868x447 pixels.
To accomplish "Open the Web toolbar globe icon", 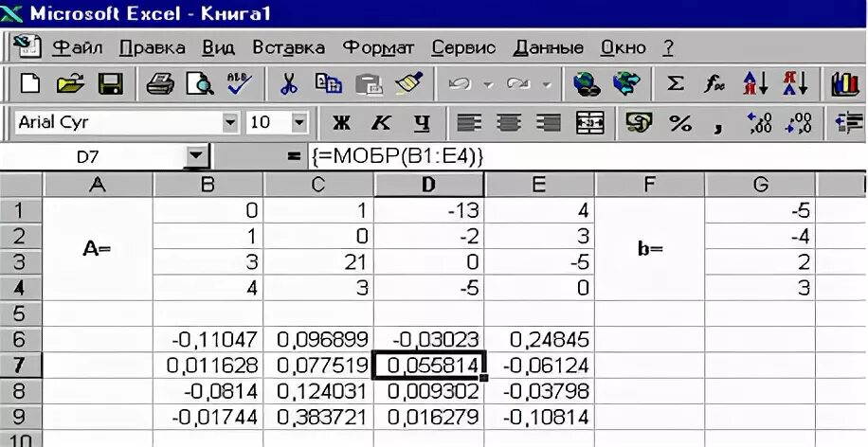I will pos(626,84).
